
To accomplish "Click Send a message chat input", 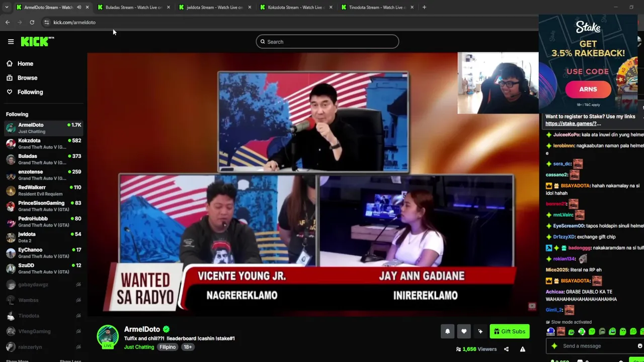I will (594, 346).
